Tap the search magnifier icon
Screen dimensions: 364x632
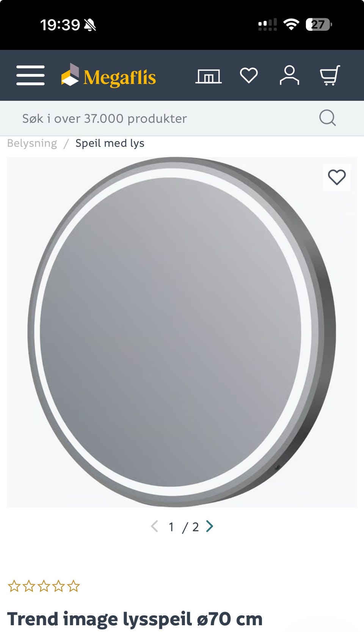coord(327,118)
